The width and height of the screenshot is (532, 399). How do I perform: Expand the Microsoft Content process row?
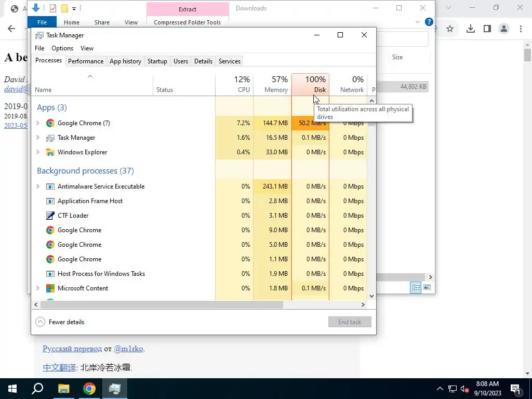(37, 288)
